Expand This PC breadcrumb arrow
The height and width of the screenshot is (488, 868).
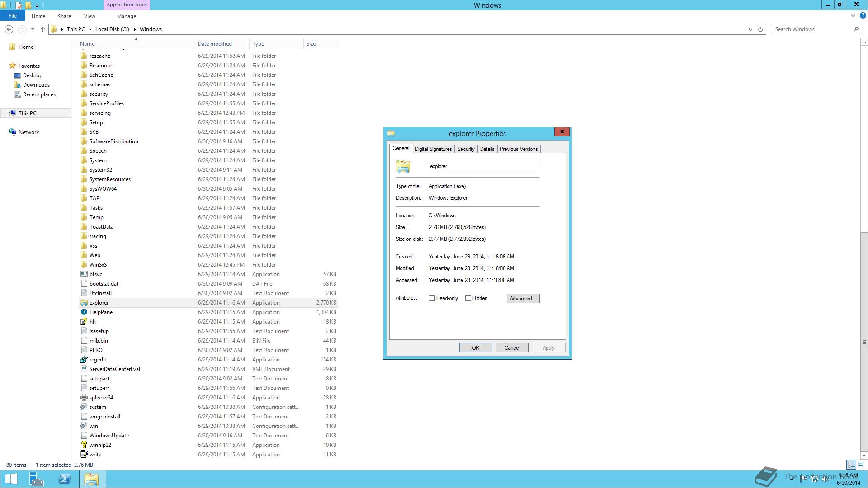point(90,29)
